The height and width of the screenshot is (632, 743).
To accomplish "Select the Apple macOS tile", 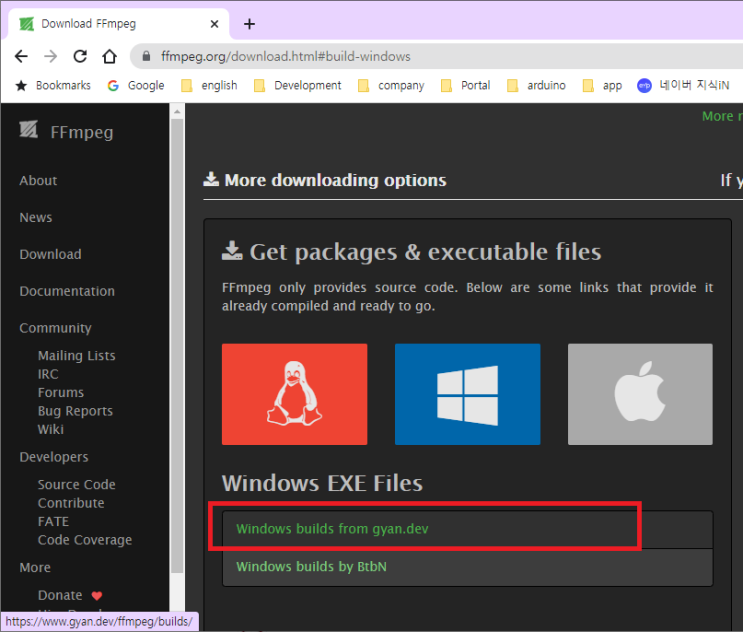I will click(x=640, y=394).
